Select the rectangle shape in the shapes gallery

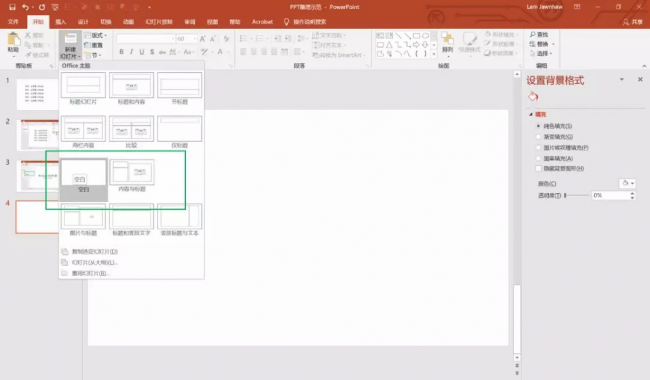coord(416,36)
